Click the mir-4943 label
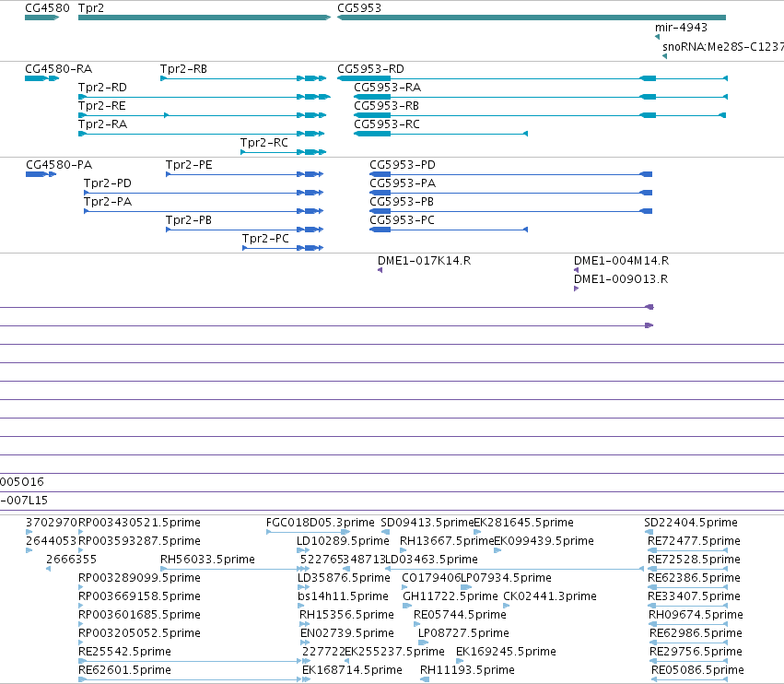 coord(681,28)
